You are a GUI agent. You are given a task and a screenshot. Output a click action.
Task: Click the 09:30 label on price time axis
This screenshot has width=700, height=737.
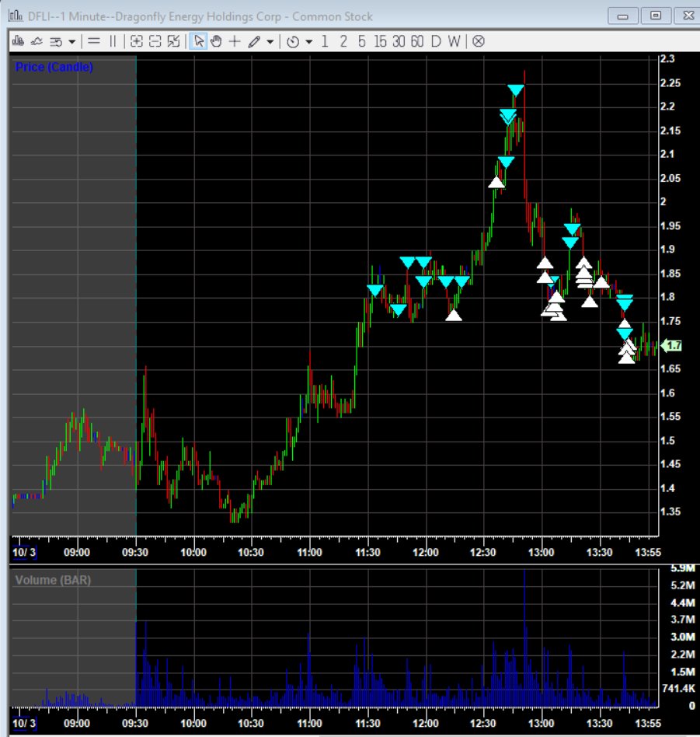(135, 552)
